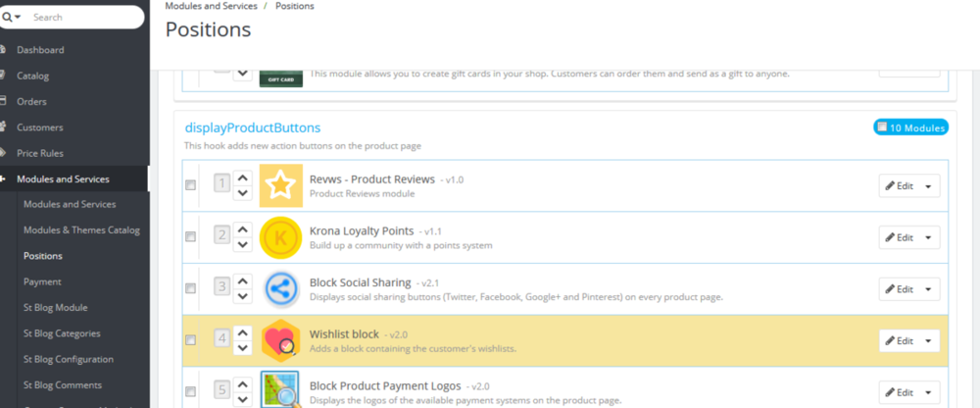Toggle the 10 Modules select-all checkbox

pyautogui.click(x=883, y=127)
